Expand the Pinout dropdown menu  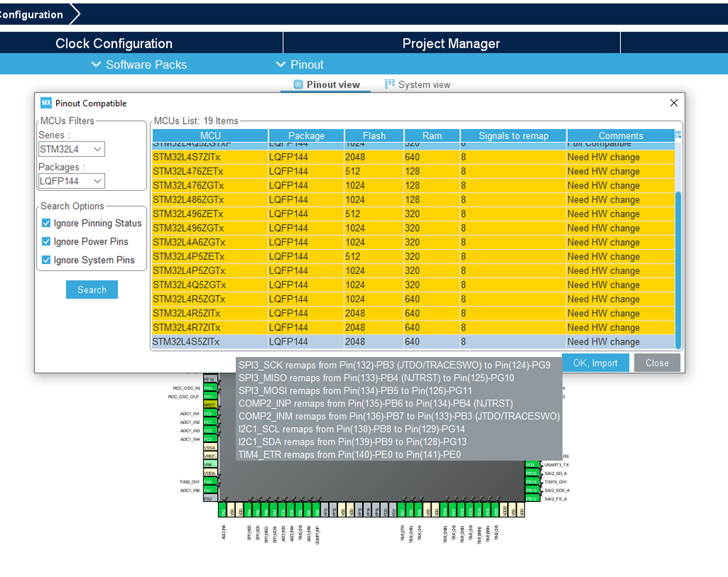pyautogui.click(x=300, y=65)
